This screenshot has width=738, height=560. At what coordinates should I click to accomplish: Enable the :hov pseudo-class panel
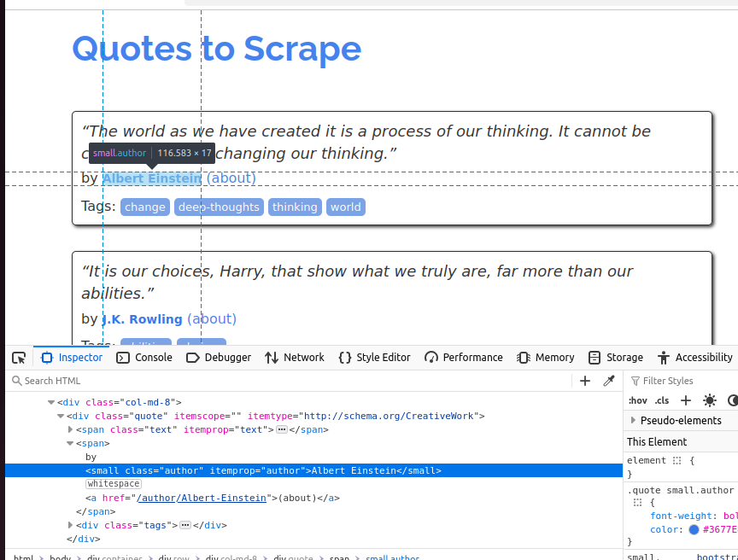point(637,401)
